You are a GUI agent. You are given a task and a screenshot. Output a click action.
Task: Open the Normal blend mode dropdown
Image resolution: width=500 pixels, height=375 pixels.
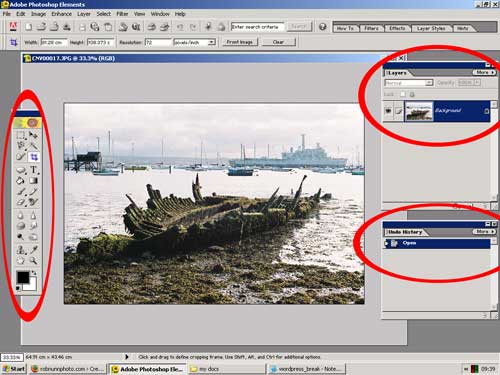tap(409, 83)
